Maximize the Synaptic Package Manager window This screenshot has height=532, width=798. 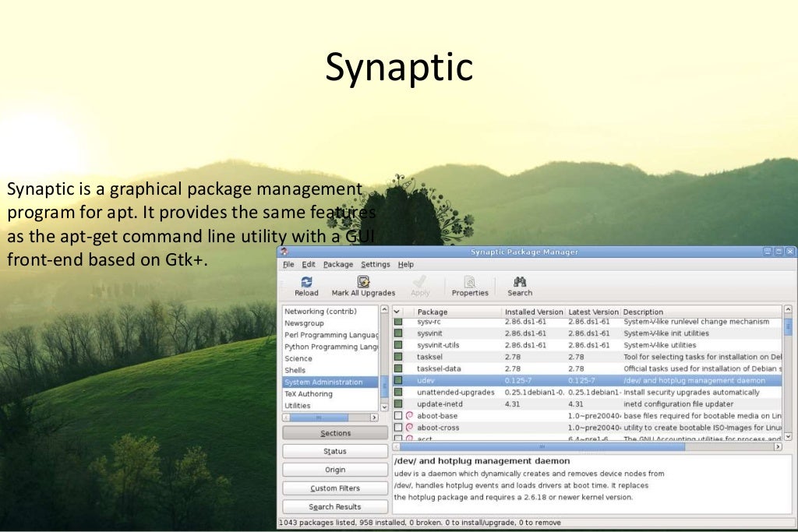(x=779, y=252)
